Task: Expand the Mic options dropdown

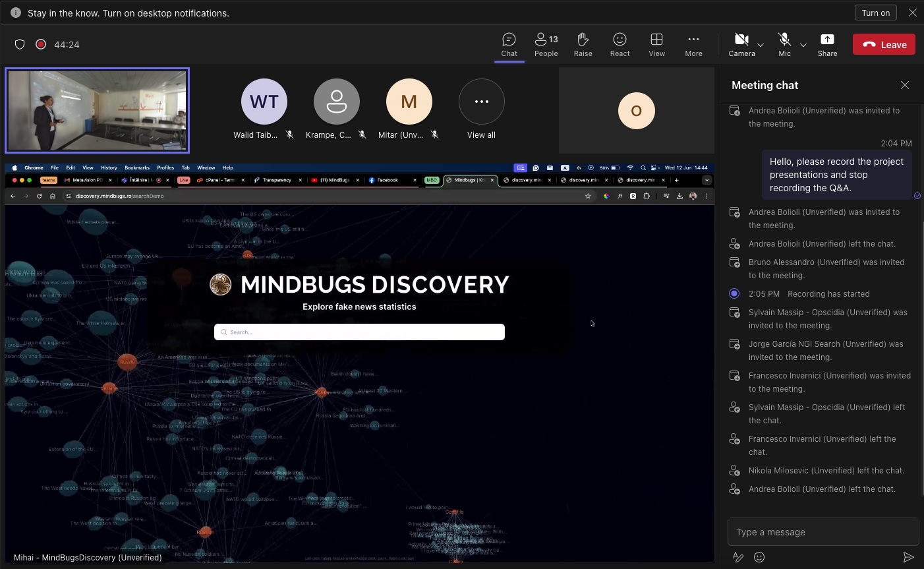Action: pyautogui.click(x=803, y=45)
